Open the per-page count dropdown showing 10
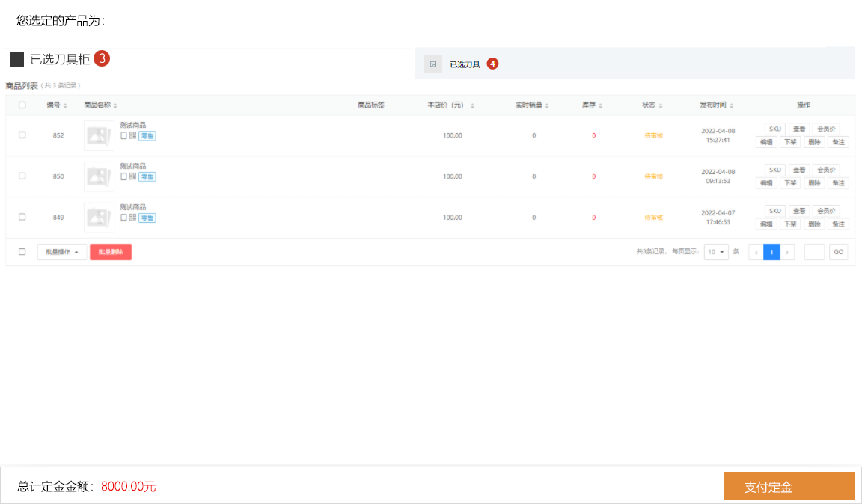The height and width of the screenshot is (504, 862). 716,252
